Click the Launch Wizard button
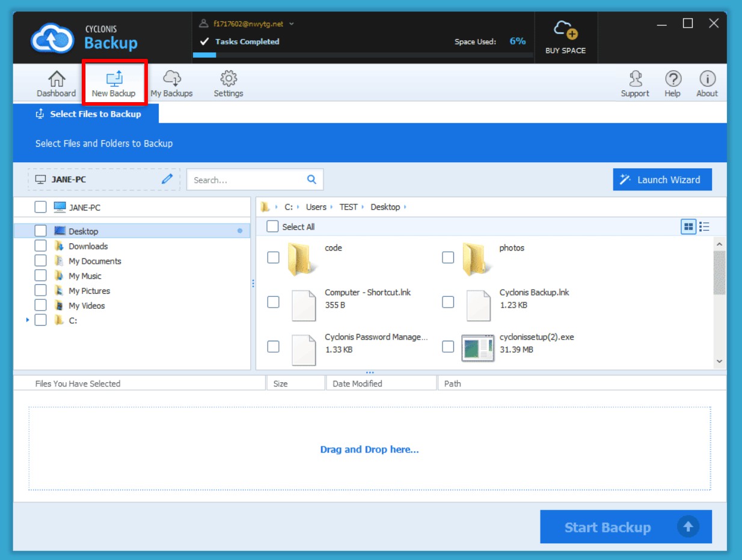Screen dimensions: 742x560 pos(662,180)
